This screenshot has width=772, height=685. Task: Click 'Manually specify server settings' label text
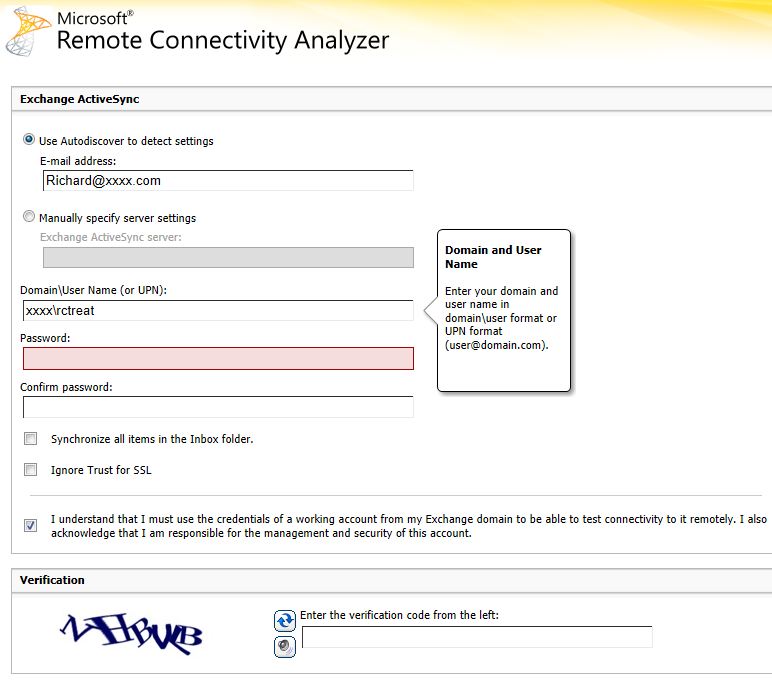117,218
